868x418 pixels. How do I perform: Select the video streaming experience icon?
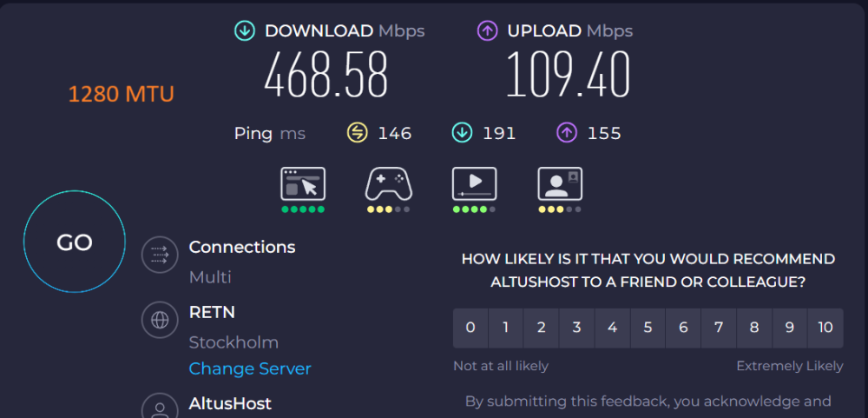474,184
